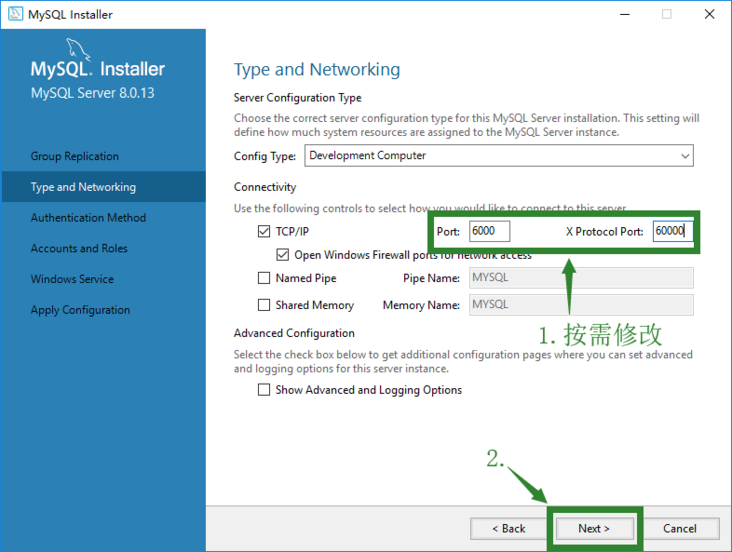Enable the Shared Memory checkbox
Viewport: 732px width, 552px height.
pyautogui.click(x=264, y=305)
